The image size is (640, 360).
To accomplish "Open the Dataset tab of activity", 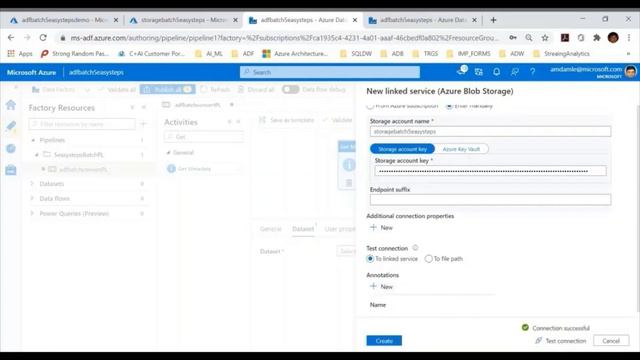I will pyautogui.click(x=303, y=229).
